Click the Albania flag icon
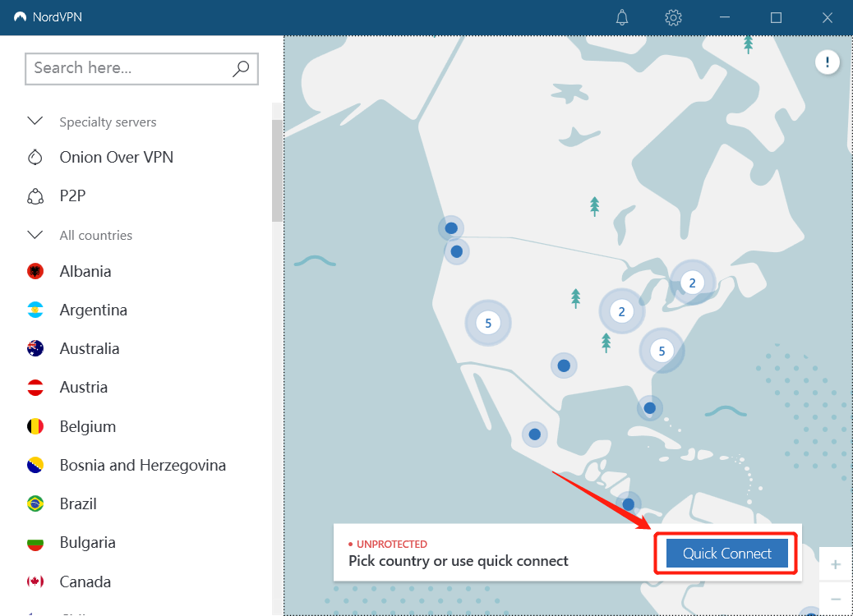 click(35, 272)
